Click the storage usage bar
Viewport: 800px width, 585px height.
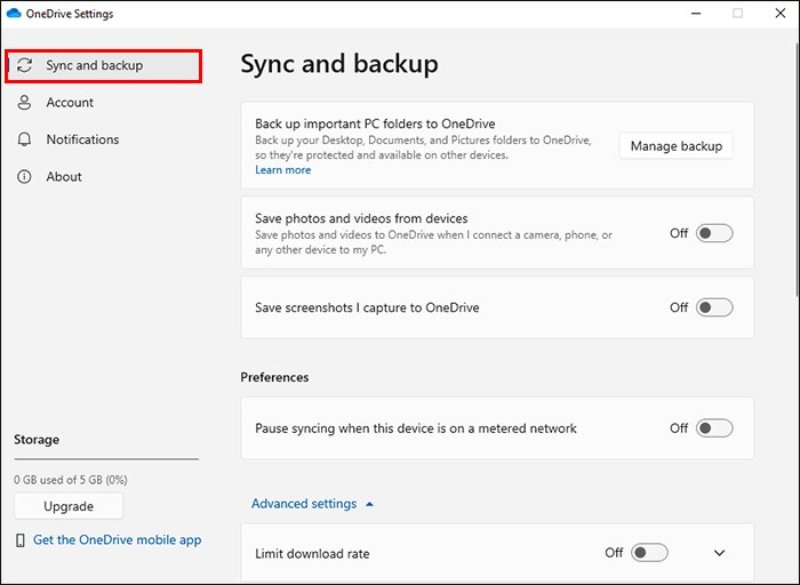105,460
